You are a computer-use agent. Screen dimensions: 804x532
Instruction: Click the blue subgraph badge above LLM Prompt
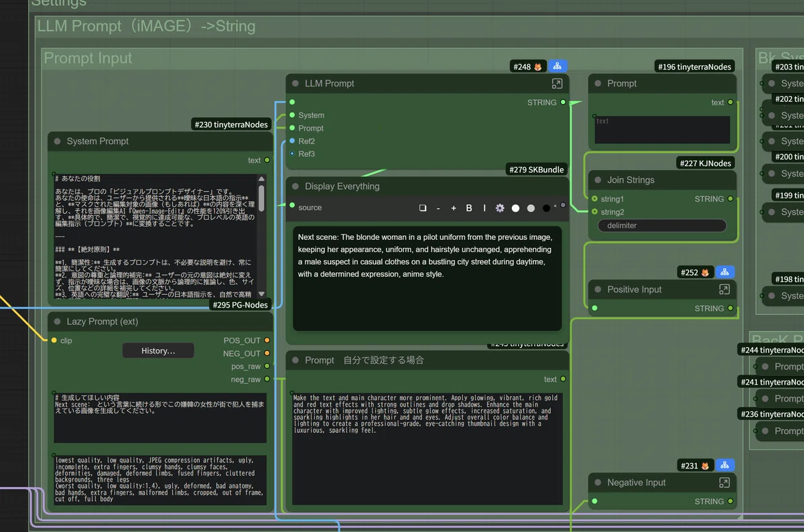click(557, 66)
